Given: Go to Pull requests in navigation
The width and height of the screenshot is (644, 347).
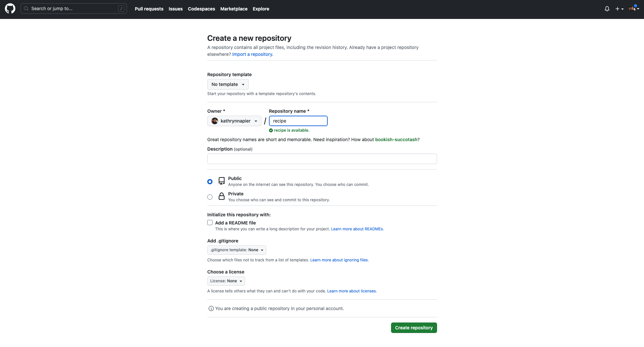Looking at the screenshot, I should coord(149,9).
